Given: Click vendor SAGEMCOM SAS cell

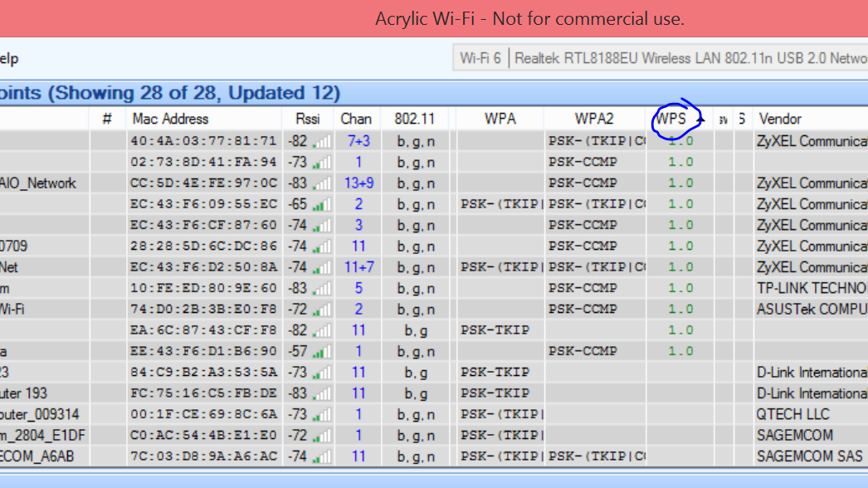Looking at the screenshot, I should [809, 457].
